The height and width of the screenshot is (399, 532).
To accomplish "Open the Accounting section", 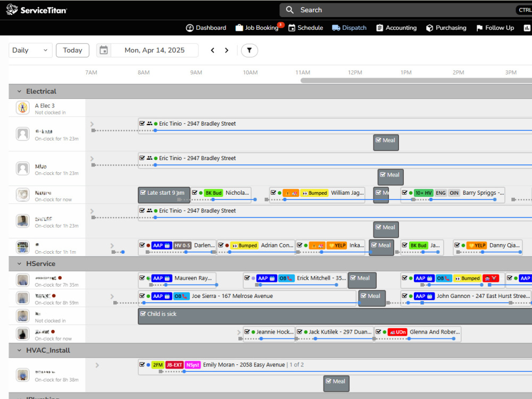I will [396, 28].
